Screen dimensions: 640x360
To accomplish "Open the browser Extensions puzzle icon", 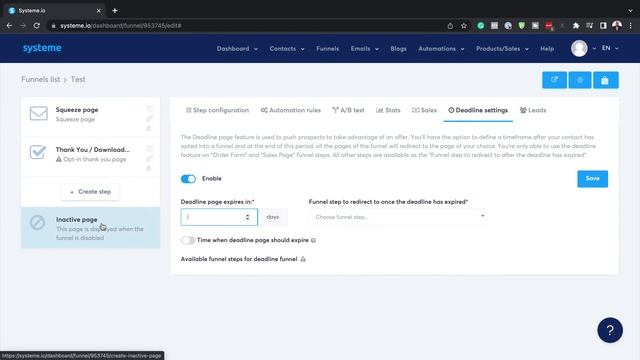I will click(576, 26).
